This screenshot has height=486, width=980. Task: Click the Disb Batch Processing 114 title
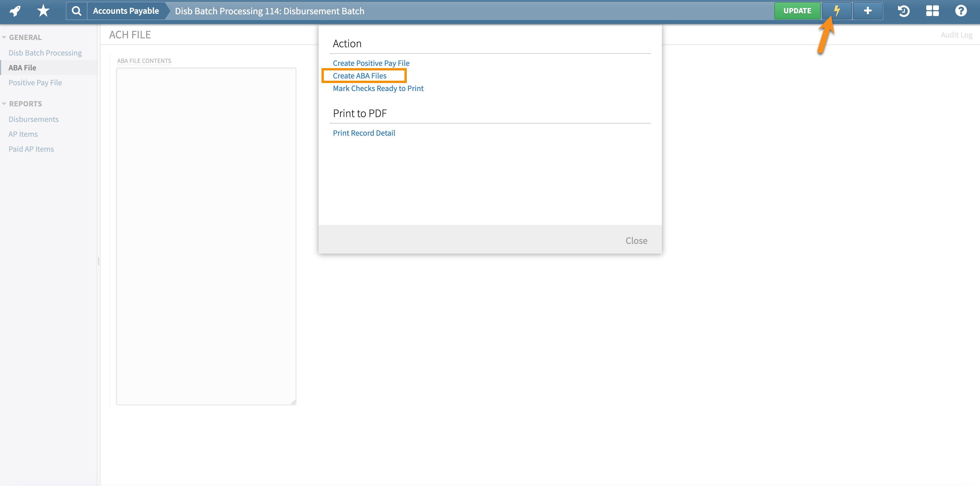[x=269, y=11]
